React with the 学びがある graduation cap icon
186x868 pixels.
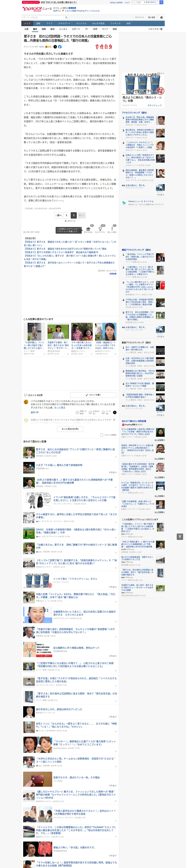pos(89,229)
